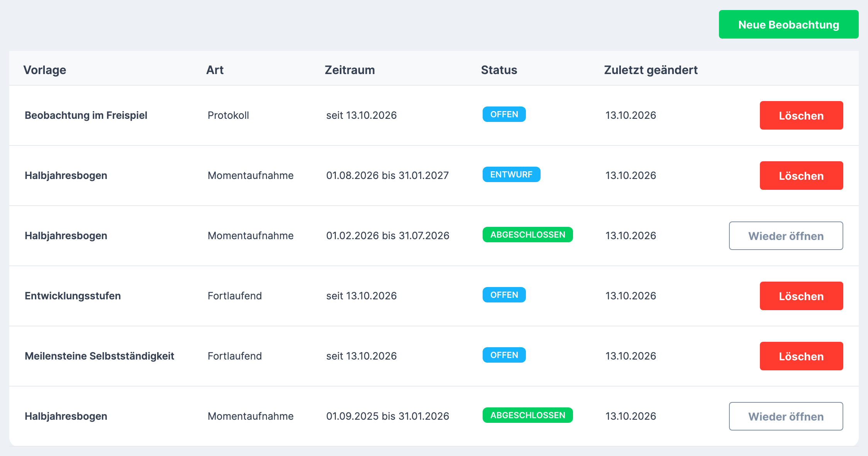Click the Status column header
Image resolution: width=868 pixels, height=456 pixels.
pos(499,70)
